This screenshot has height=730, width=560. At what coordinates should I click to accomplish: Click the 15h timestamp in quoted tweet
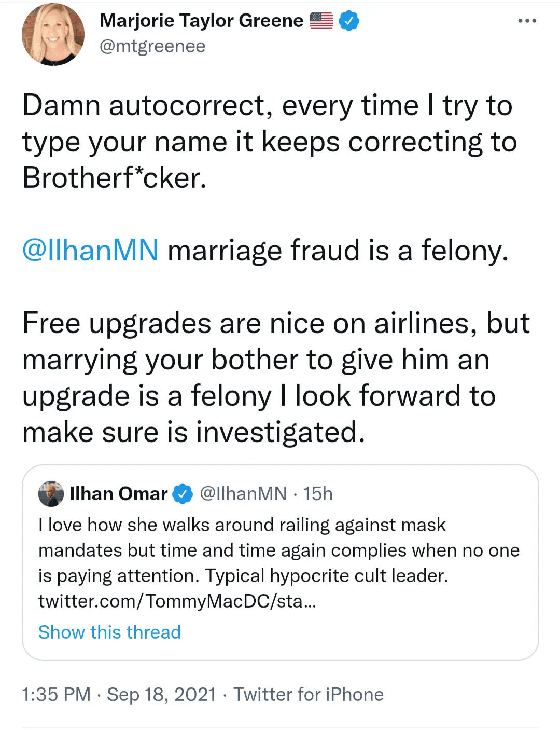pyautogui.click(x=318, y=494)
